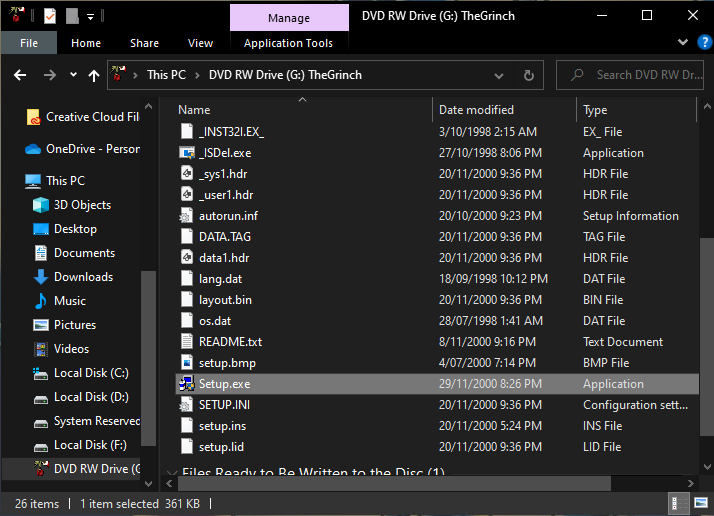Select the _user1.hdr file icon
This screenshot has height=516, width=714.
[187, 194]
